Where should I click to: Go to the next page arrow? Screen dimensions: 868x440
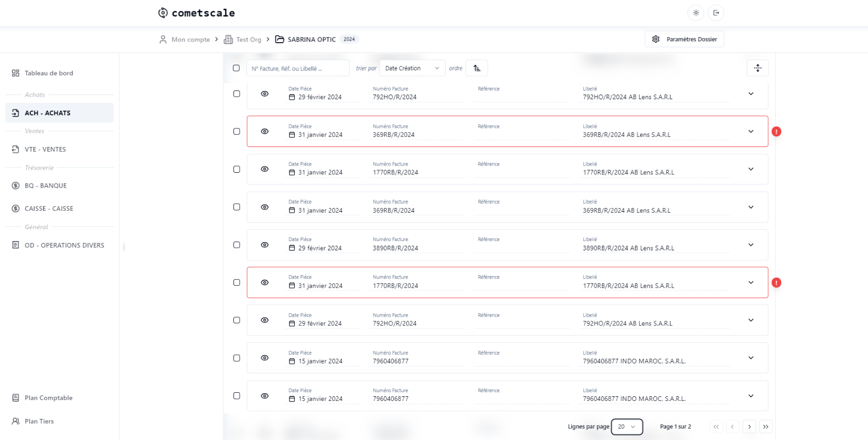pyautogui.click(x=749, y=427)
